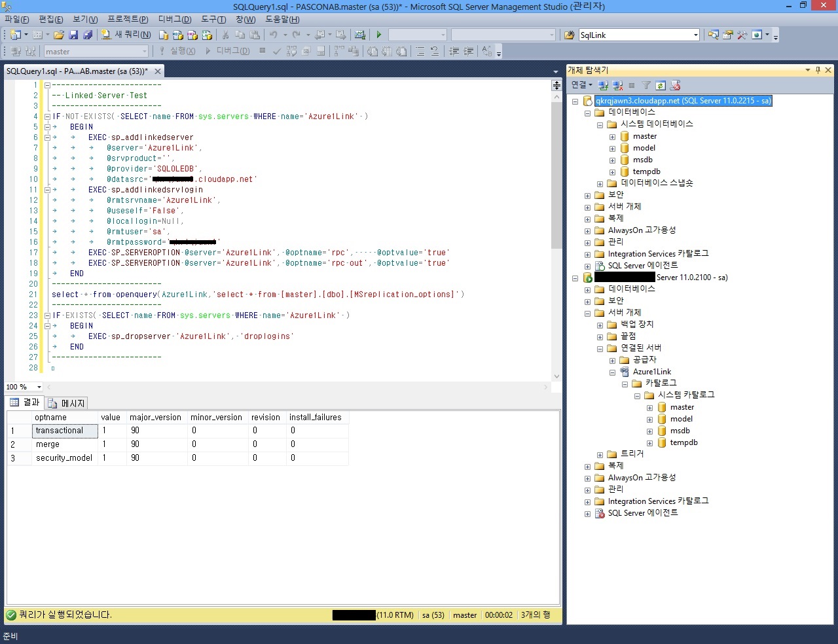Screen dimensions: 838x644
Task: Click the install_failures column header
Action: (318, 417)
